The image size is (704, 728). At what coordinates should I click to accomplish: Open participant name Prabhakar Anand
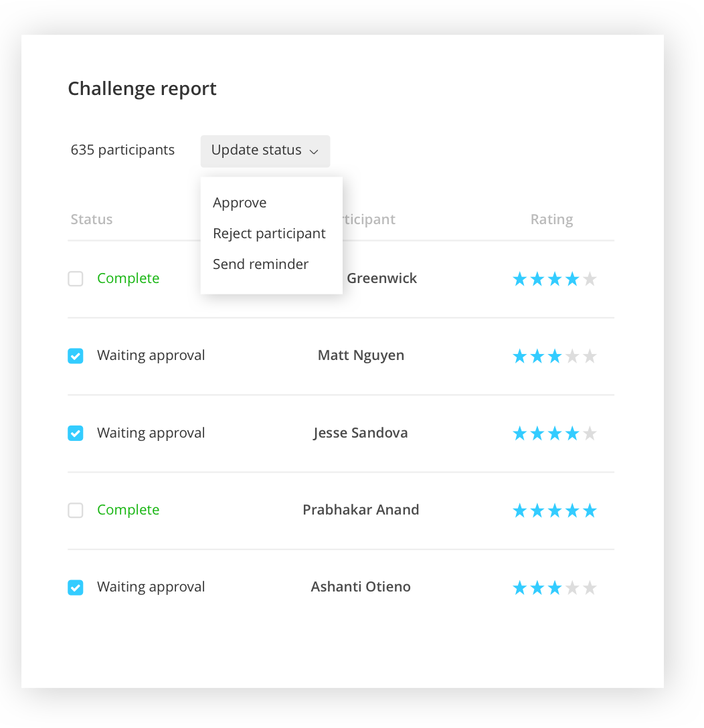[x=361, y=510]
